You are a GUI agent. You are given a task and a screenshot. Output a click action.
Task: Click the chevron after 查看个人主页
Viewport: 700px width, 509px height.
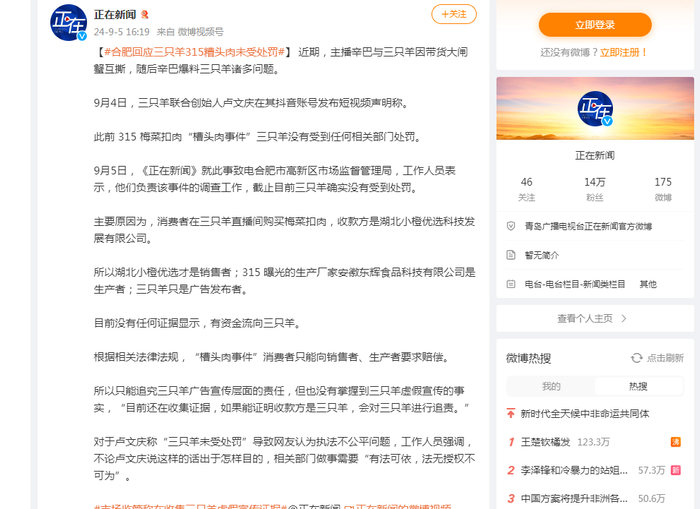(x=624, y=318)
